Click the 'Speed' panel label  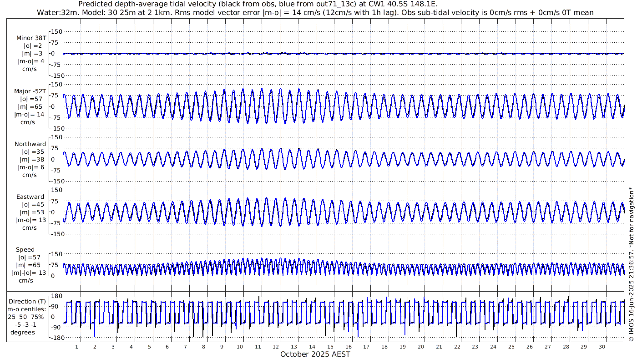[x=25, y=250]
